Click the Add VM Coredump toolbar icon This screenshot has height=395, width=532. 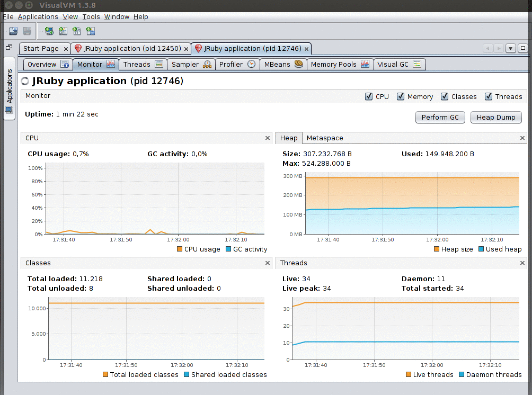77,31
